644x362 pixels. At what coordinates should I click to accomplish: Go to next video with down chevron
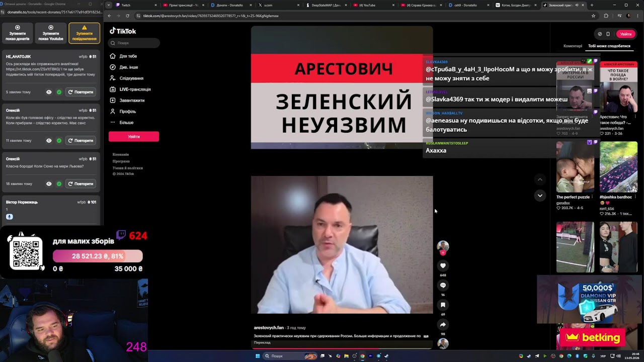(x=540, y=195)
